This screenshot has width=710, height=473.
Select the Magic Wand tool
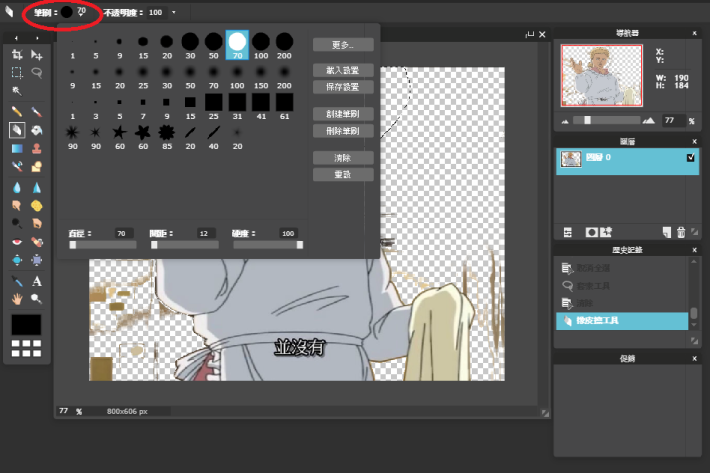17,91
